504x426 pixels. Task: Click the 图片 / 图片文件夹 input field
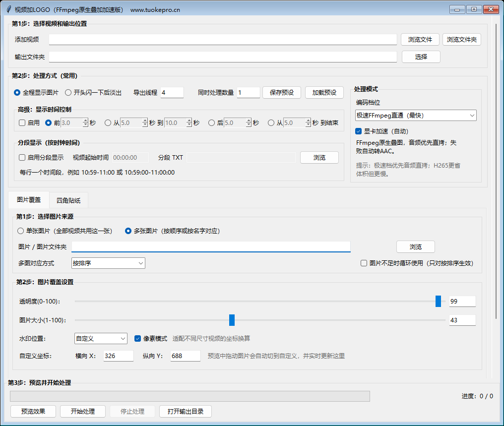(211, 247)
